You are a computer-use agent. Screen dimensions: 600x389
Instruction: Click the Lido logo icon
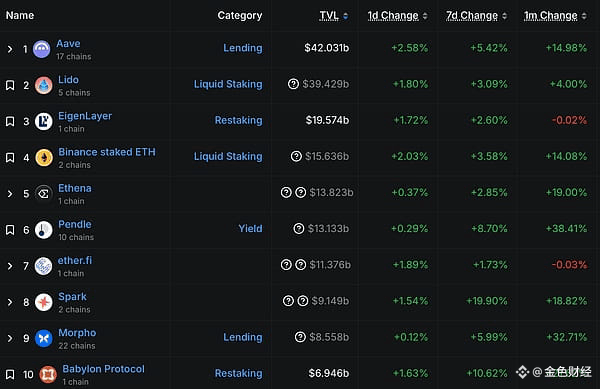coord(44,85)
